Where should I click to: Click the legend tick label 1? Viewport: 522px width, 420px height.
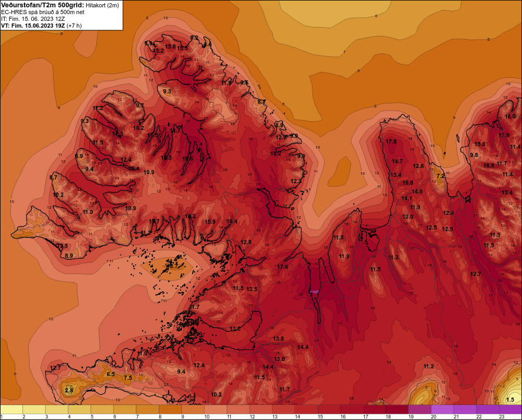(x=2, y=417)
